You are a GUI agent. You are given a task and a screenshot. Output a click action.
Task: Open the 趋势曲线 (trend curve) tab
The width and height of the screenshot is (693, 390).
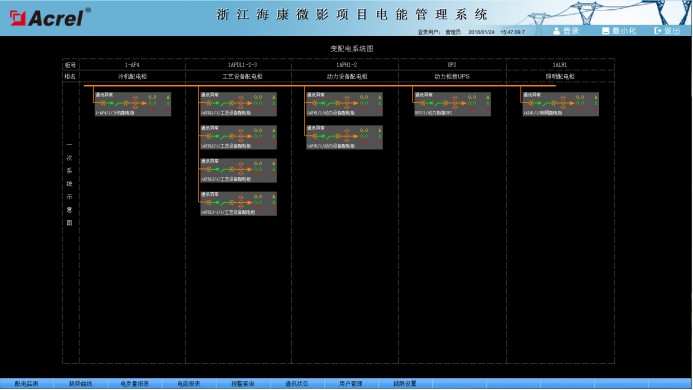(x=80, y=384)
